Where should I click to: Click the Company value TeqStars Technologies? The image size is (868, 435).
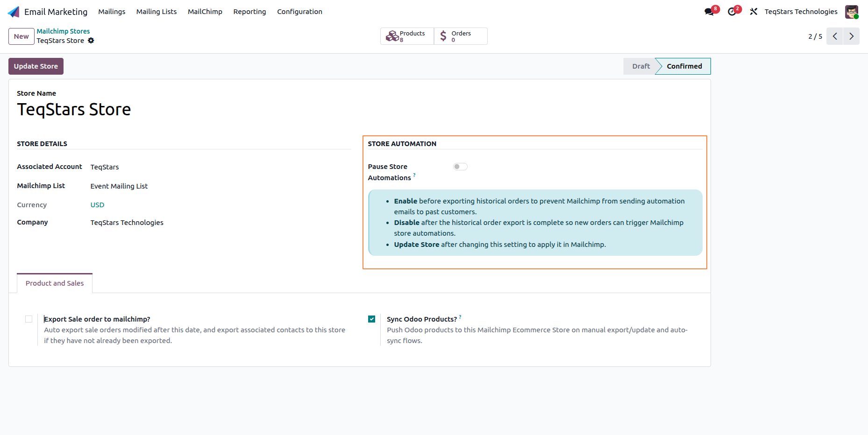tap(127, 223)
